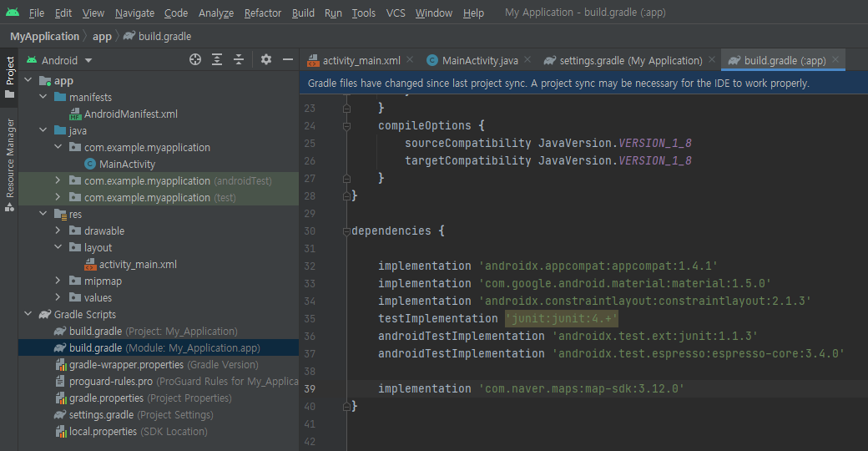The height and width of the screenshot is (451, 868).
Task: Close the MainActivity.java tab
Action: tap(527, 59)
